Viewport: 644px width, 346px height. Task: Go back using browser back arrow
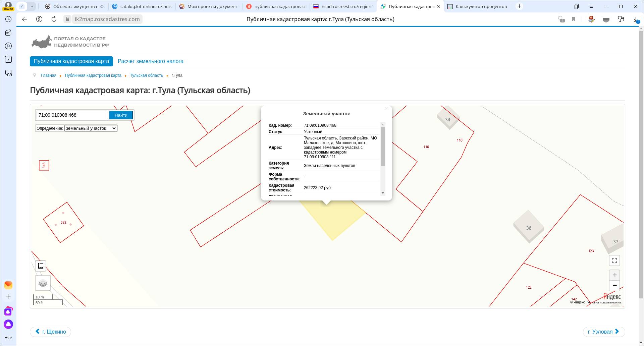[24, 19]
